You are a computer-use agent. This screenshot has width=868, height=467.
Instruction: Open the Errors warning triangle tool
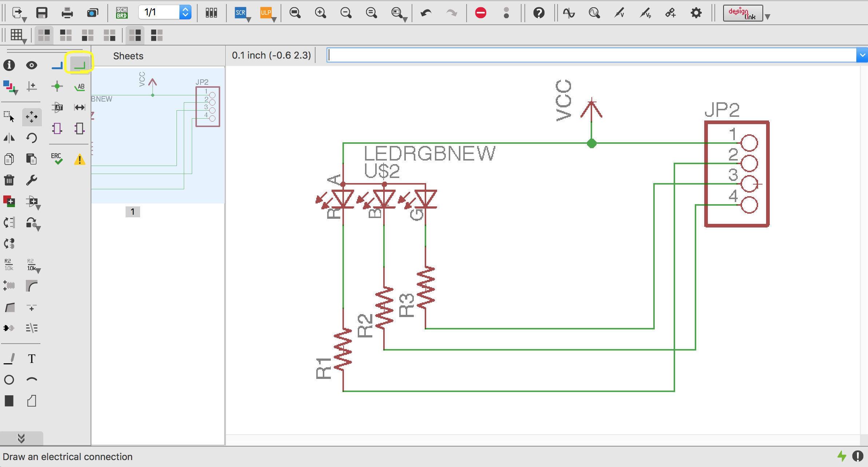[x=79, y=159]
